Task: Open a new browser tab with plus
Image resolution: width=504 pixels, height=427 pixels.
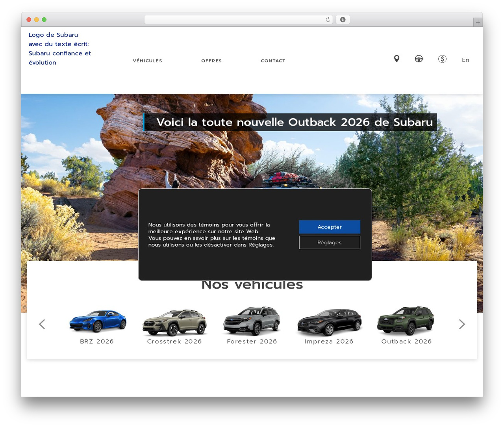Action: (x=478, y=22)
